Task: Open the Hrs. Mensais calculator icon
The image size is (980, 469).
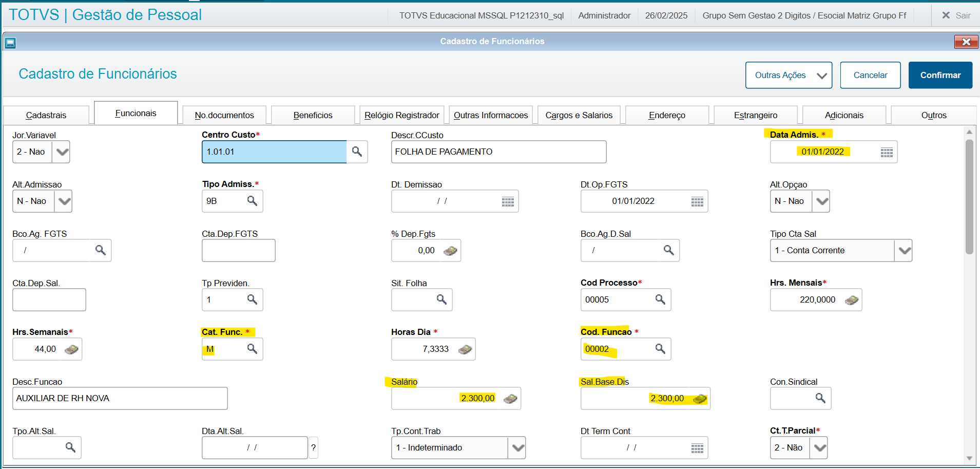Action: [851, 300]
